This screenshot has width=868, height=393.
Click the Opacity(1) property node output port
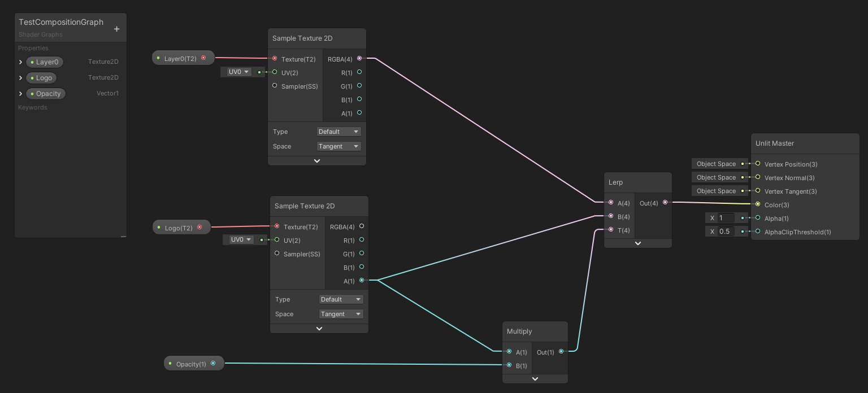tap(213, 364)
